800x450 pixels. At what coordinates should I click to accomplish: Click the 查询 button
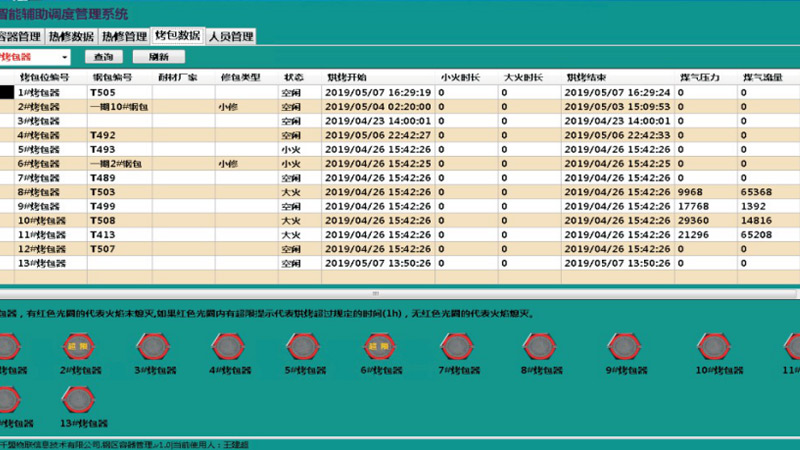pos(103,58)
